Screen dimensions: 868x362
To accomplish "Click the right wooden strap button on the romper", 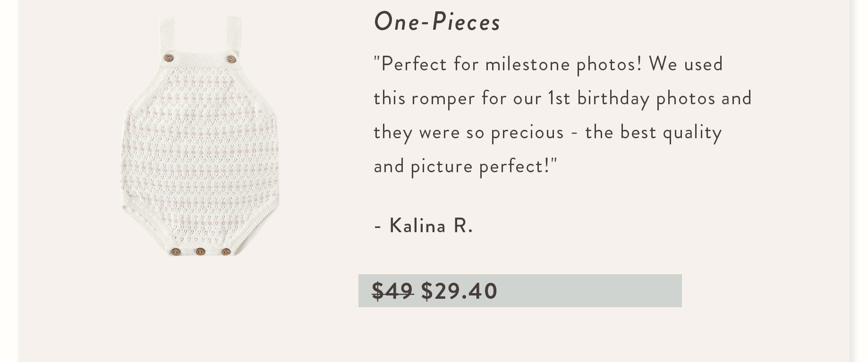I will click(231, 59).
